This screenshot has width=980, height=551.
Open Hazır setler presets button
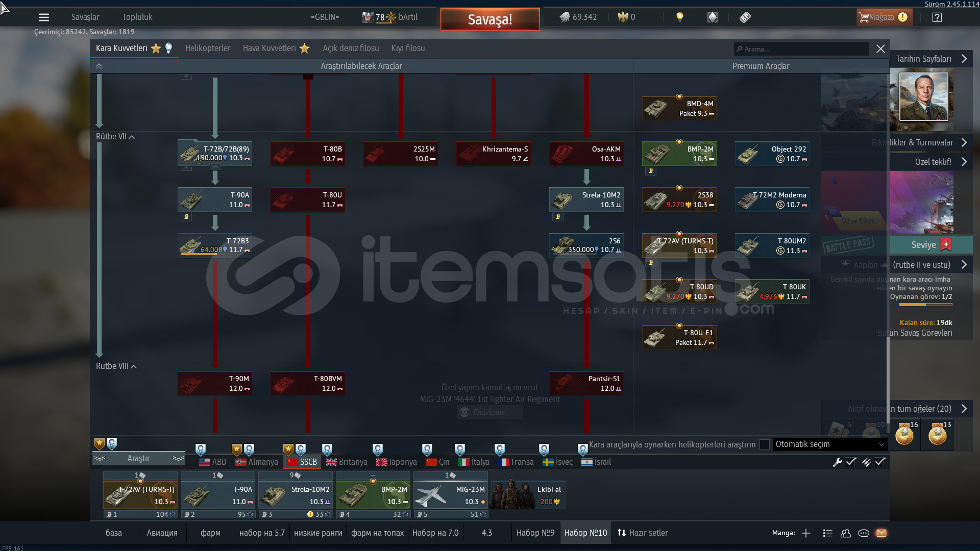(643, 533)
